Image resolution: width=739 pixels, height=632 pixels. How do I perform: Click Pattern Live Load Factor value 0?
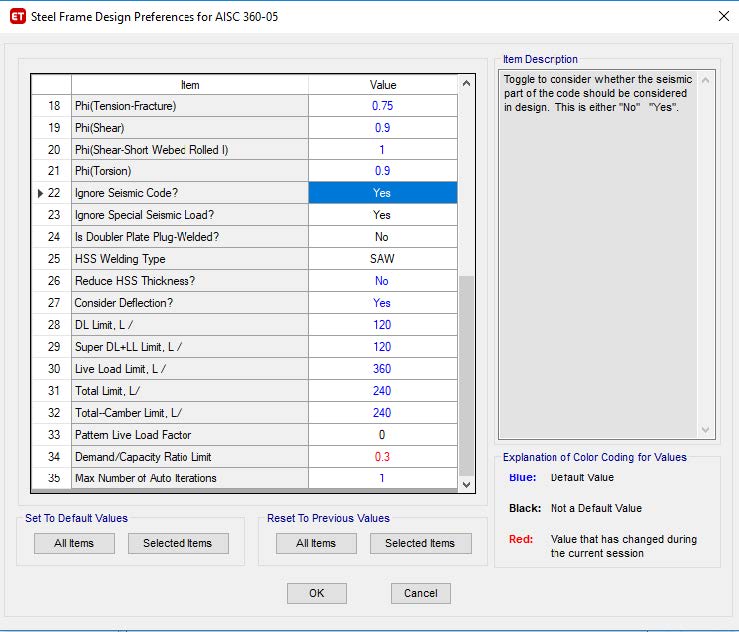point(383,435)
